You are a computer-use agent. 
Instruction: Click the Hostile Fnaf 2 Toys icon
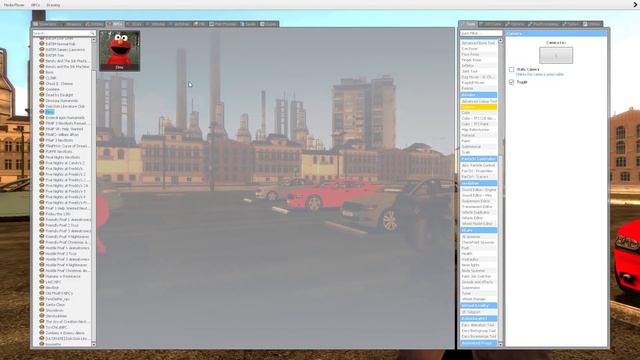coord(42,253)
